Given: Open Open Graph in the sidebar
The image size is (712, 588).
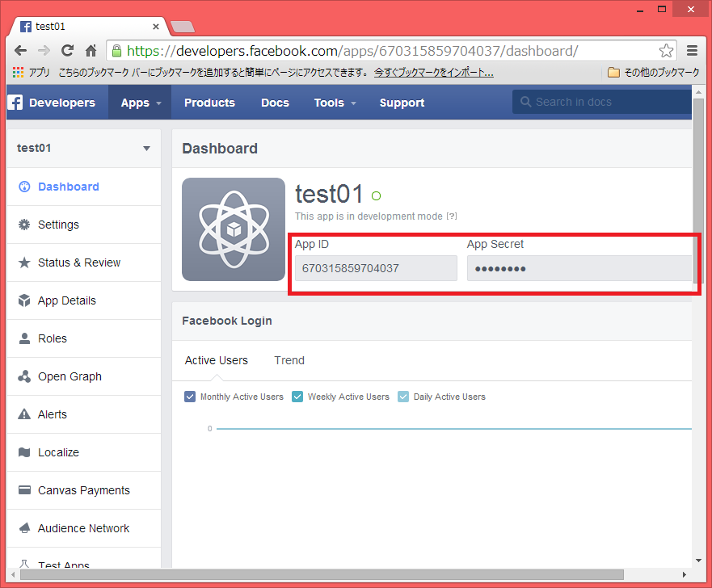Looking at the screenshot, I should tap(84, 376).
